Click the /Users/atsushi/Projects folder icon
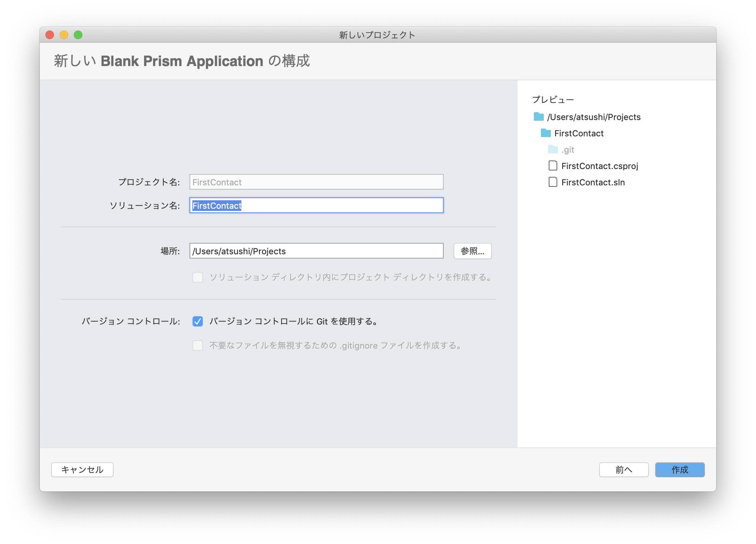The image size is (756, 544). [538, 117]
